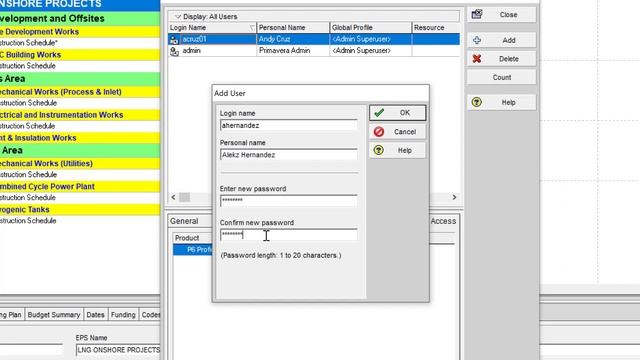Select & Insulation Works row
This screenshot has width=640, height=360.
point(80,138)
